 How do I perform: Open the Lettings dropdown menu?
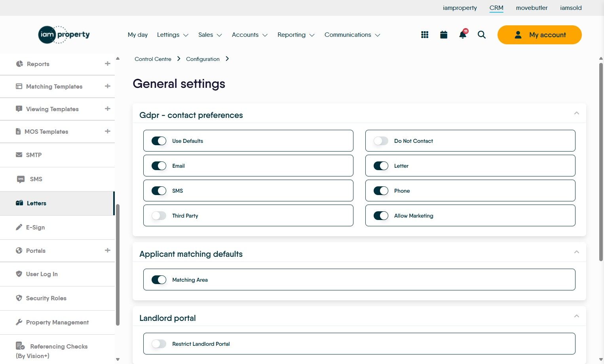(x=172, y=35)
